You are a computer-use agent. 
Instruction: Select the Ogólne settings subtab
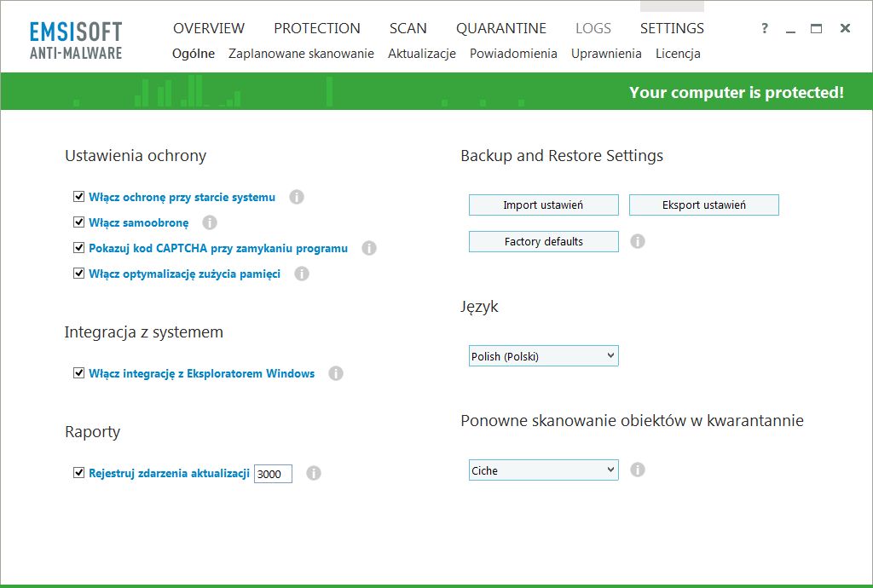tap(194, 54)
